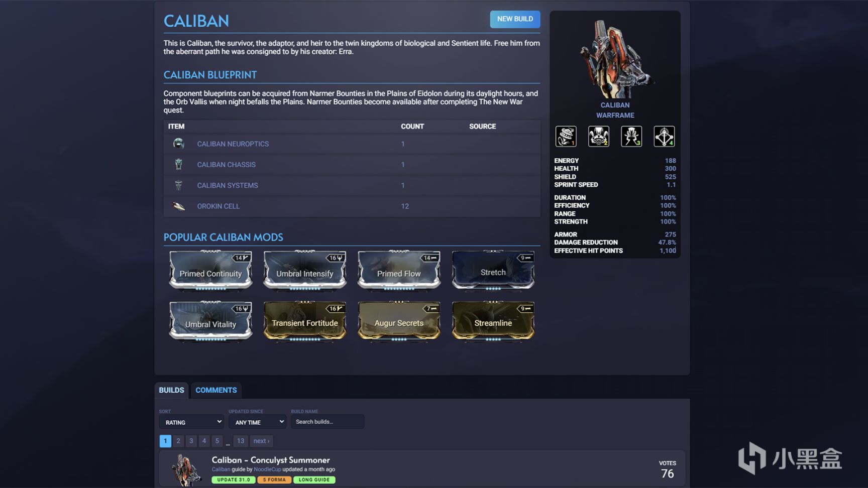The height and width of the screenshot is (488, 868).
Task: Open the Caliban Neuroptics link
Action: [233, 144]
